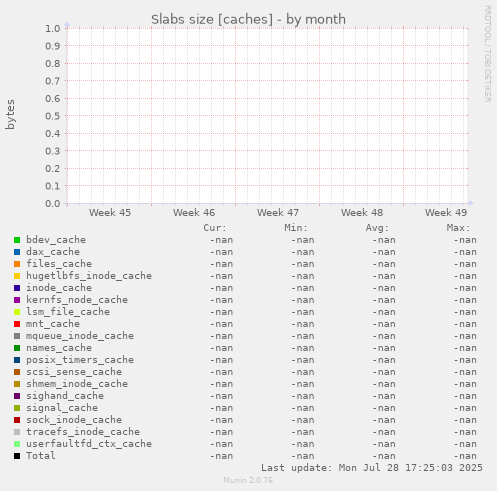The image size is (497, 491).
Task: Click the sock_inode_cache dark red swatch
Action: click(x=17, y=420)
